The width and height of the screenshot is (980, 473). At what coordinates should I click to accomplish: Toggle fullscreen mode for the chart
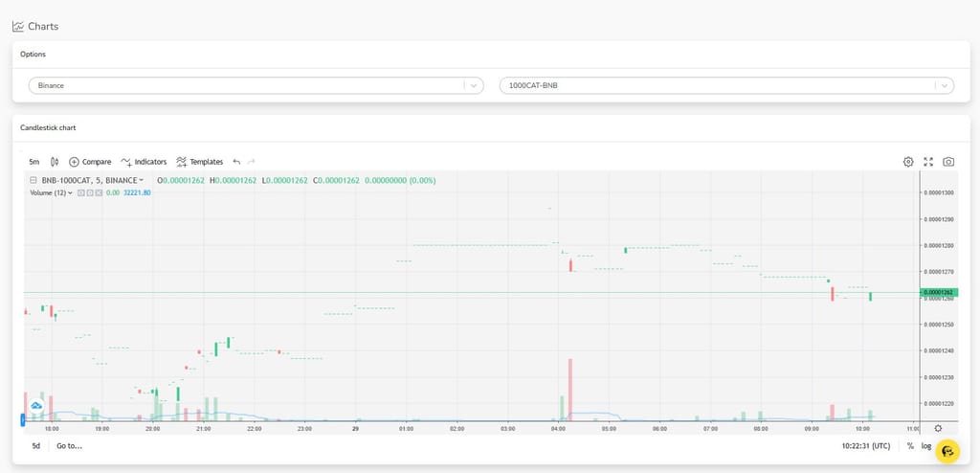pos(928,162)
